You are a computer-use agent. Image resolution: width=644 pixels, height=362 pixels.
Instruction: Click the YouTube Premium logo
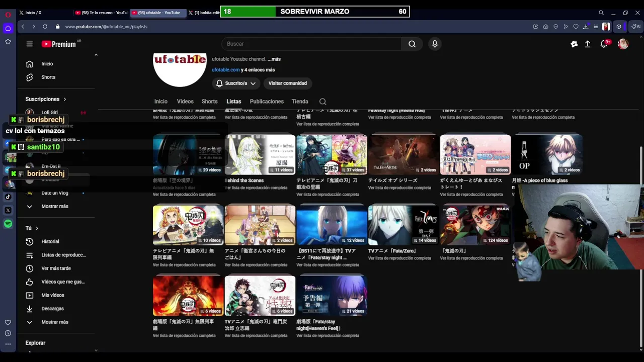coord(59,44)
